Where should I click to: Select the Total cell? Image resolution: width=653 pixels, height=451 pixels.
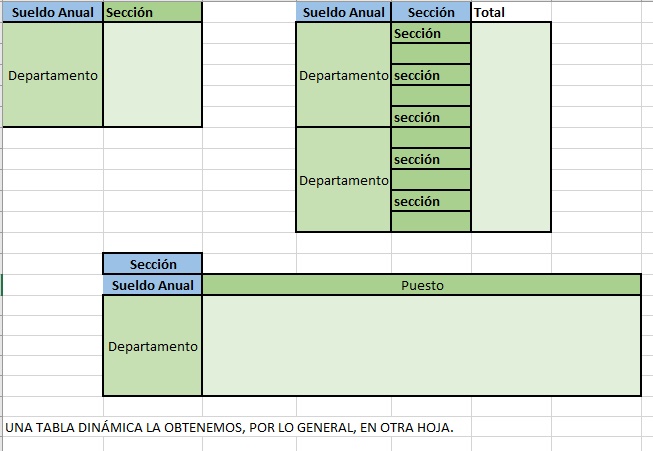tap(511, 12)
